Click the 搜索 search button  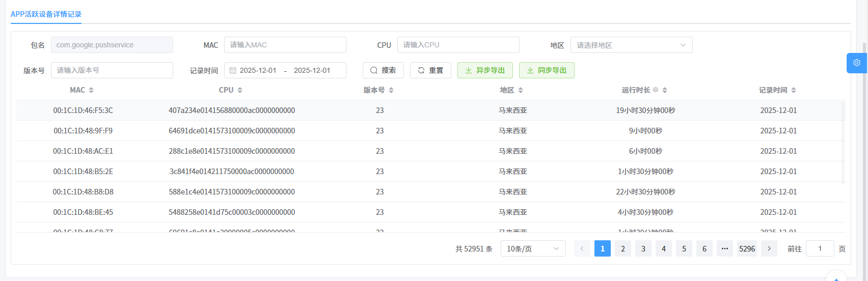click(383, 70)
